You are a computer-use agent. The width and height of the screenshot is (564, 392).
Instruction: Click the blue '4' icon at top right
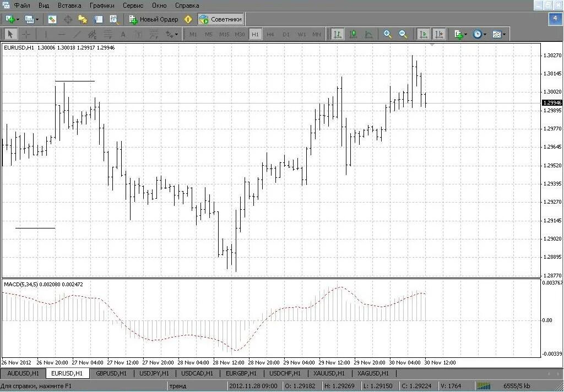tap(555, 19)
